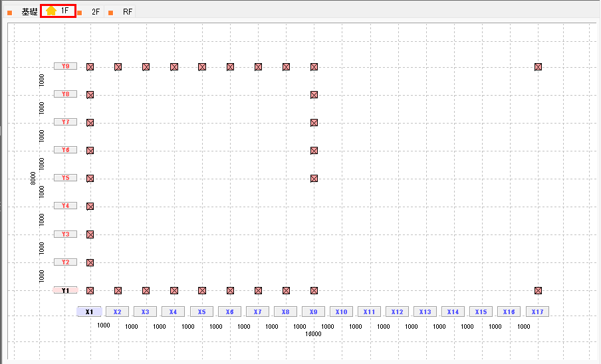Click the column marker at X1 and Y4
The height and width of the screenshot is (364, 601).
pyautogui.click(x=90, y=206)
